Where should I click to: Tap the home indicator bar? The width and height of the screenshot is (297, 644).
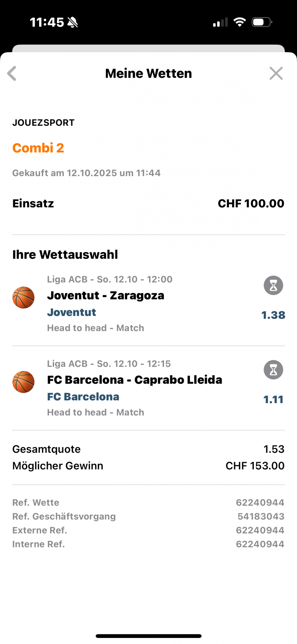[x=148, y=636]
